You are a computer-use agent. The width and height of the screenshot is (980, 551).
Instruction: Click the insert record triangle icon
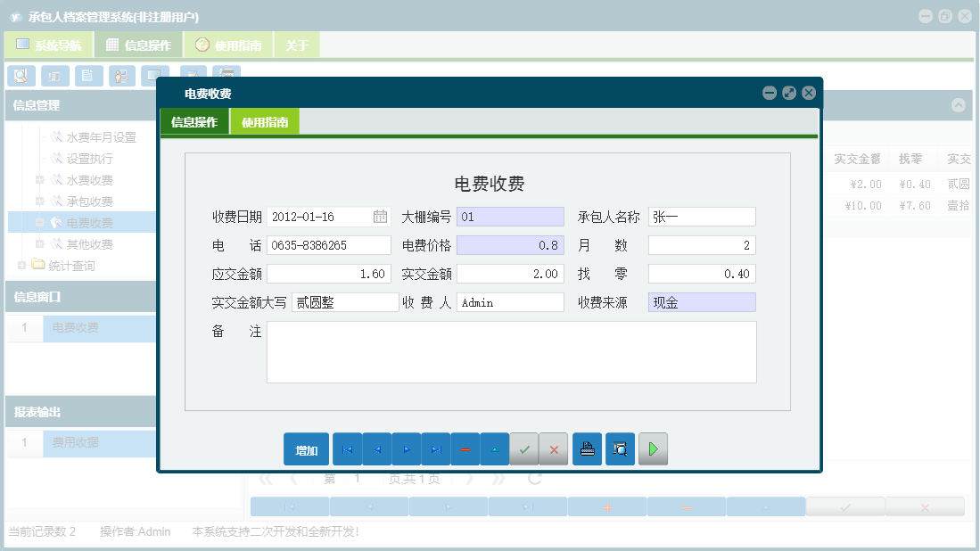(494, 448)
